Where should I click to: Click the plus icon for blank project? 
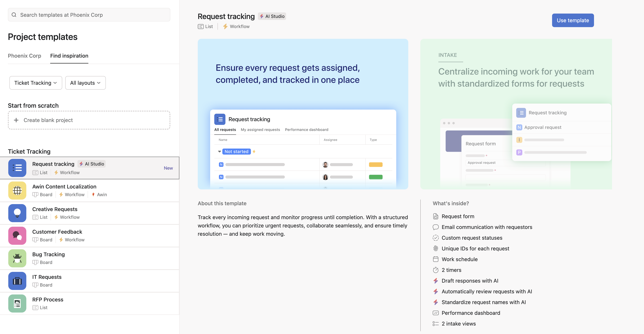coord(16,120)
